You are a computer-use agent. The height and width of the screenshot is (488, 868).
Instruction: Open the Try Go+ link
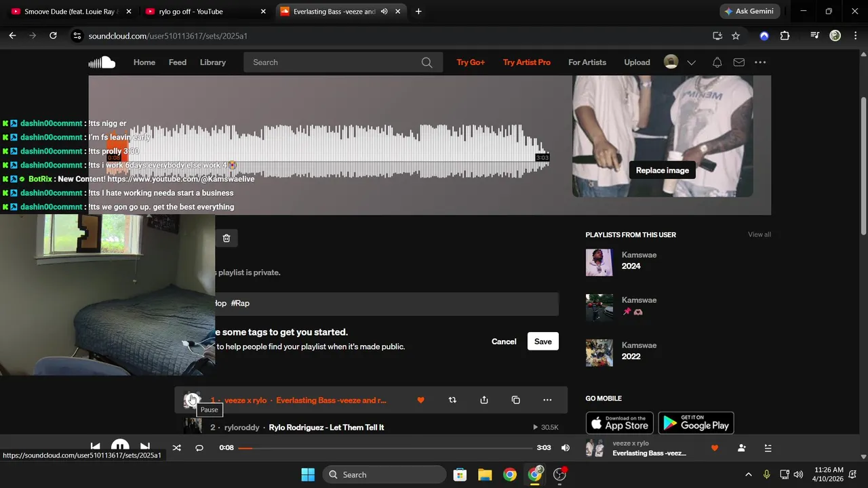471,62
